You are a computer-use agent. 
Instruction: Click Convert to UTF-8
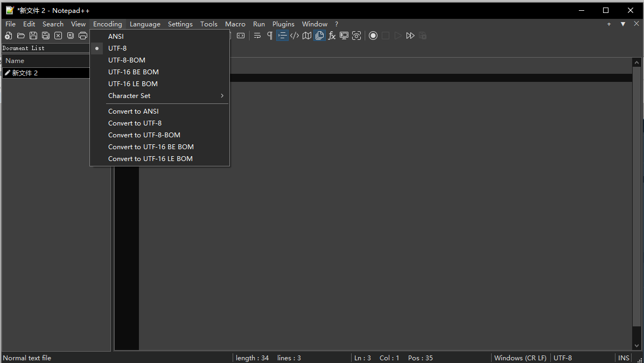[x=159, y=123]
